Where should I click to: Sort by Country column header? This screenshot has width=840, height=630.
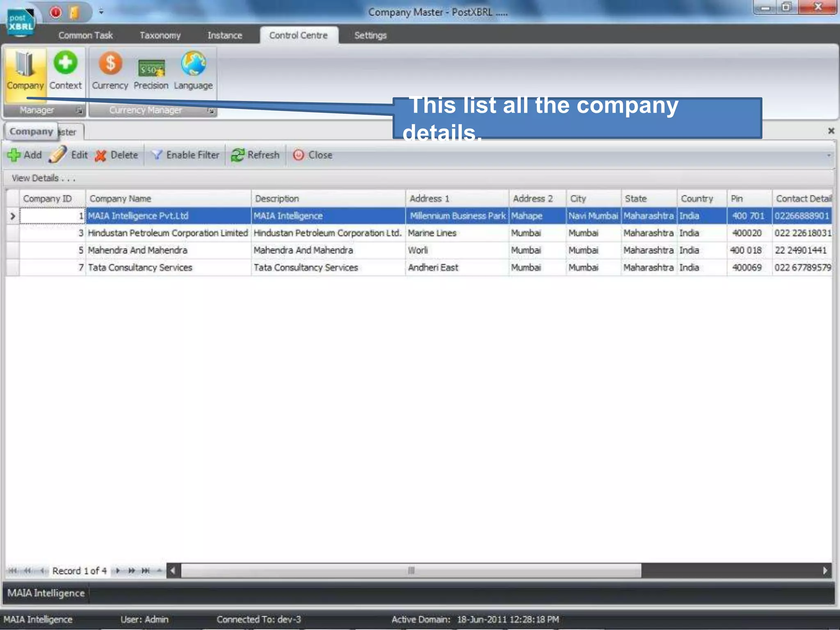tap(702, 199)
